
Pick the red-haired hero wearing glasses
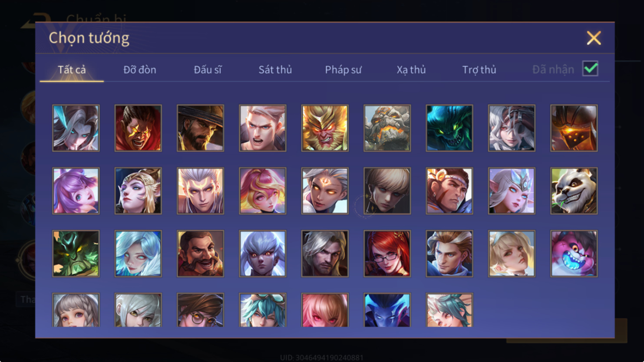(387, 253)
